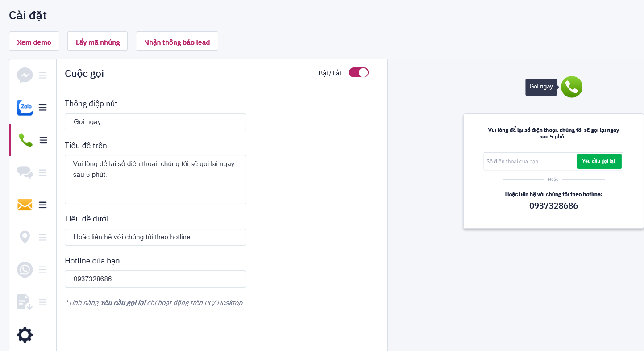Click the Lấy mã nhúng button

click(x=98, y=42)
